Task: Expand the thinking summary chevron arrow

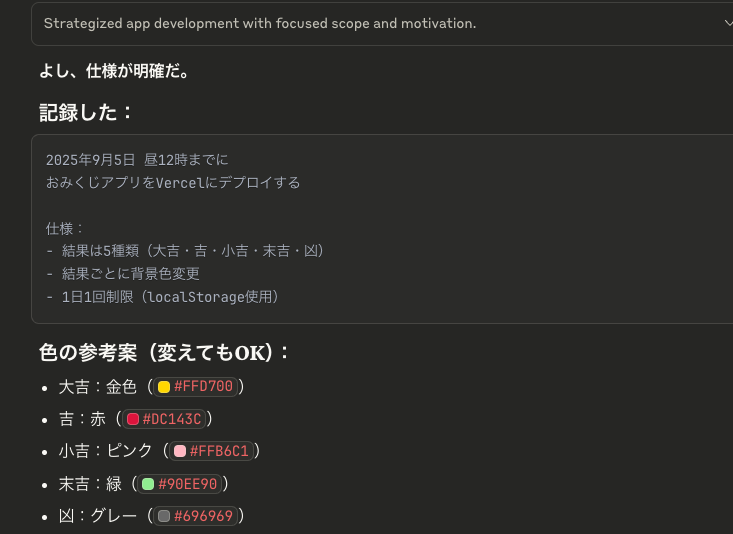Action: 728,23
